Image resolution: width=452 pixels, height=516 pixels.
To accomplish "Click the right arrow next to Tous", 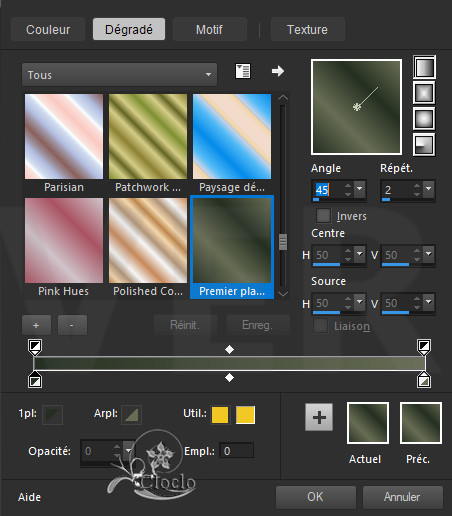I will [278, 71].
